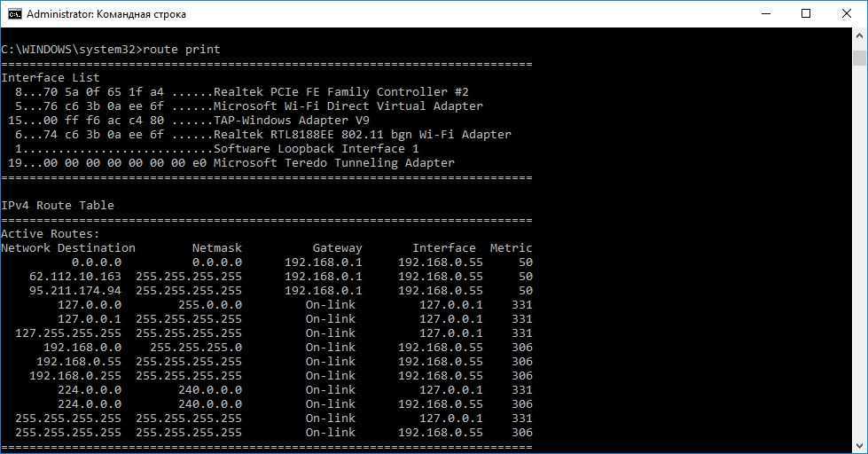Click the 192.168.0.1 gateway in the default route
Screen dimensions: 868x454
[323, 262]
